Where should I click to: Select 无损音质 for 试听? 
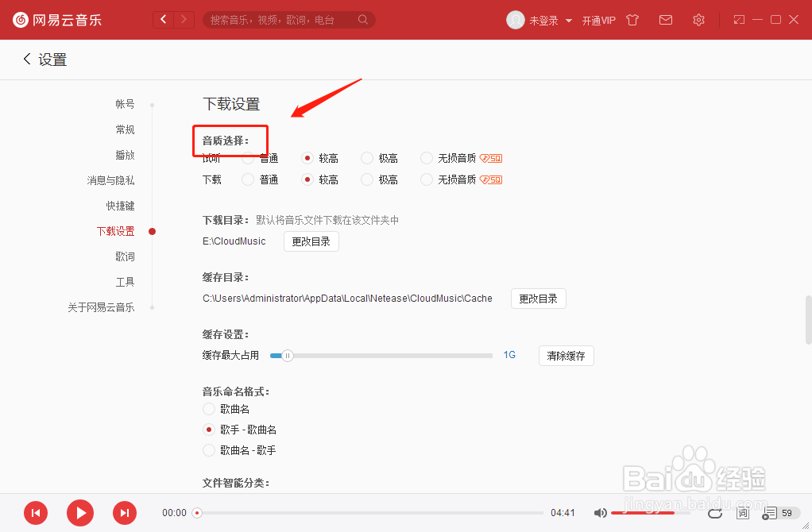(x=427, y=158)
